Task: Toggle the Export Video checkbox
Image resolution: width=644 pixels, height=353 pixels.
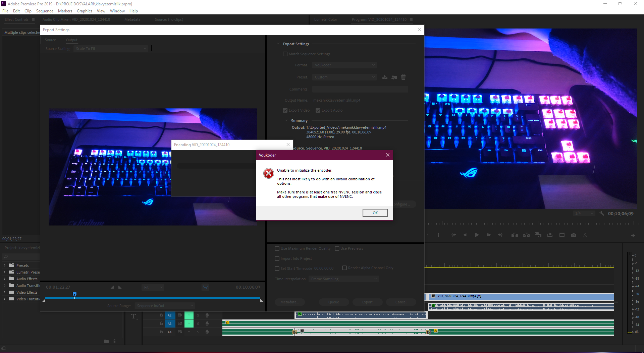Action: coord(285,110)
